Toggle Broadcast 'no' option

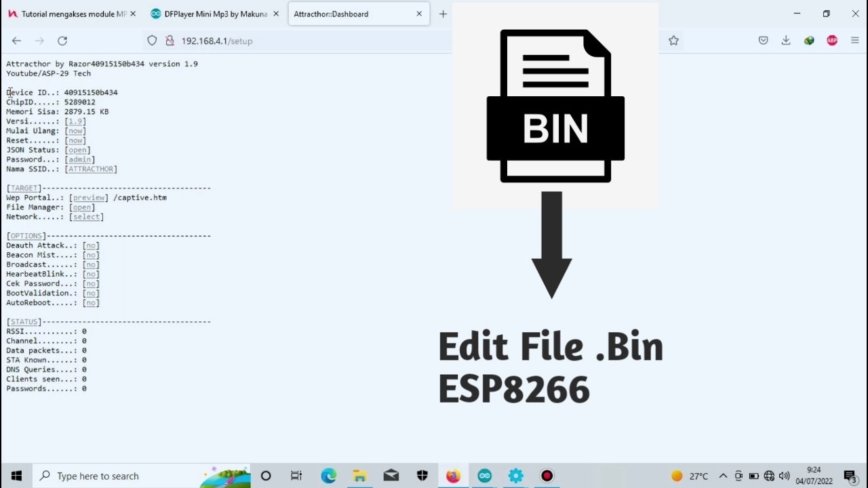tap(91, 264)
